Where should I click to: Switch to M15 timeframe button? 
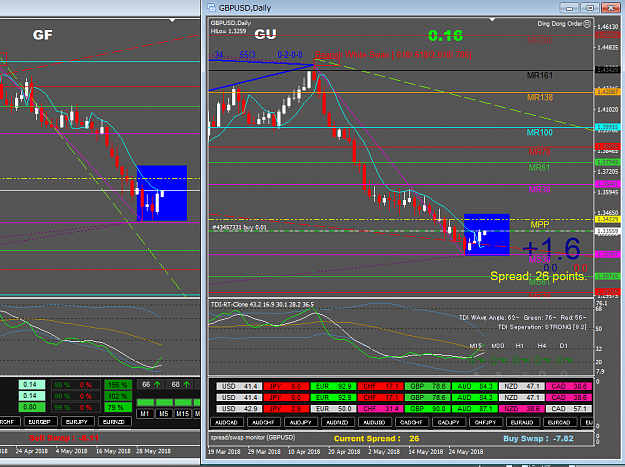[x=183, y=414]
